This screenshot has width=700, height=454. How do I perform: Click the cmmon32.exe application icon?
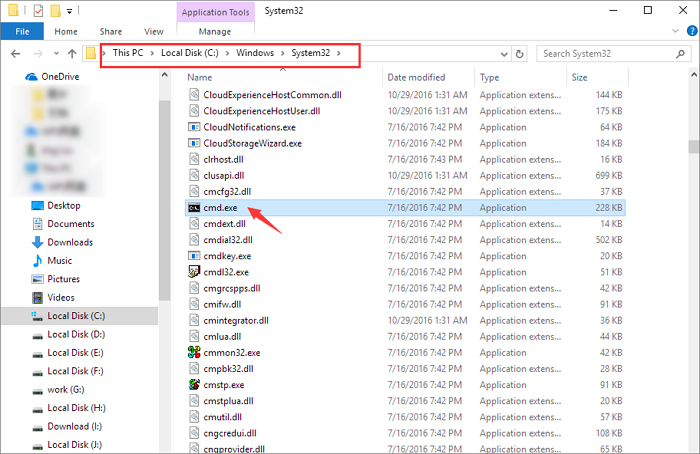pos(195,352)
